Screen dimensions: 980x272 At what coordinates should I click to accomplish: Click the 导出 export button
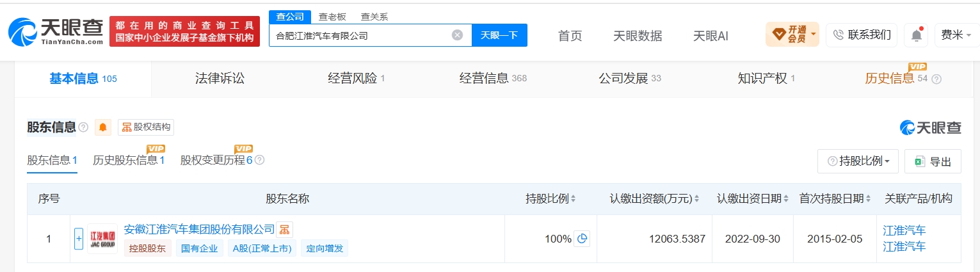pyautogui.click(x=933, y=161)
